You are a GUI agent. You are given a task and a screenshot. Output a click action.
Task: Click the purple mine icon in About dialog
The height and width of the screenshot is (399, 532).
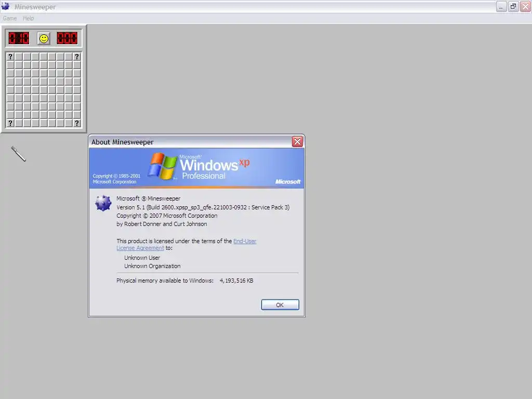pyautogui.click(x=103, y=203)
